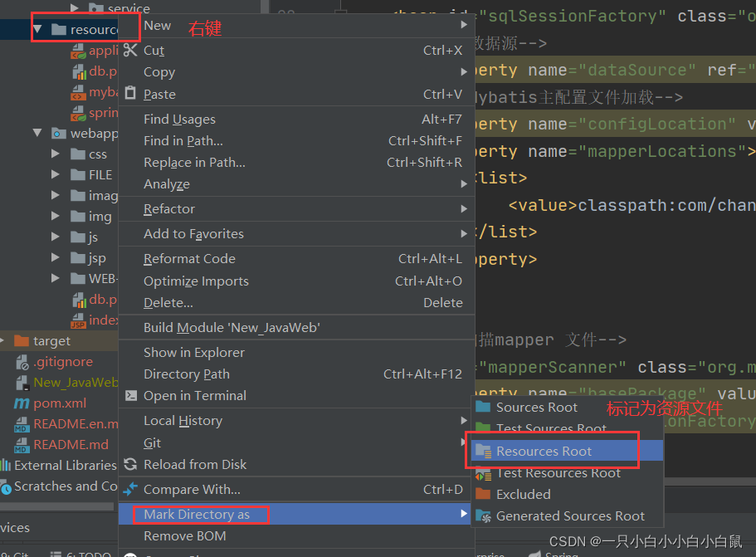The width and height of the screenshot is (756, 557).
Task: Select the img folder row
Action: (59, 216)
